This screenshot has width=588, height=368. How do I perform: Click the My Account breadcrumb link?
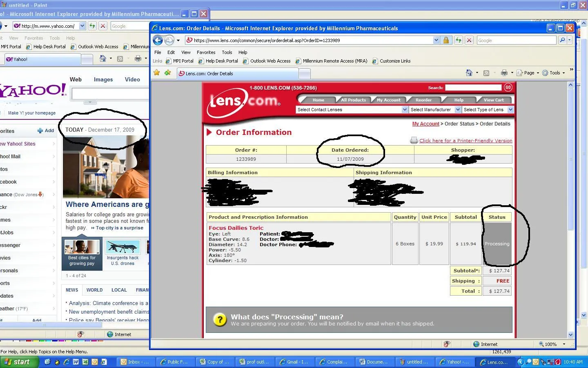click(425, 124)
